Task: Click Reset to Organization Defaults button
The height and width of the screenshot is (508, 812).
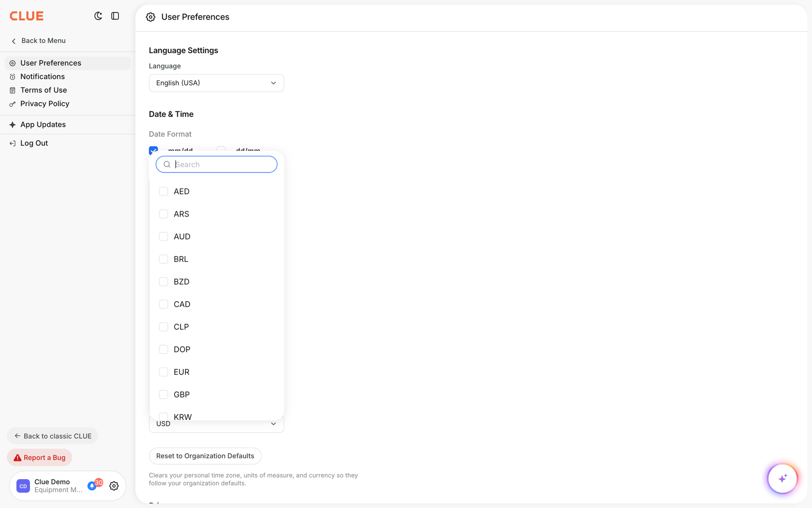Action: click(x=205, y=456)
